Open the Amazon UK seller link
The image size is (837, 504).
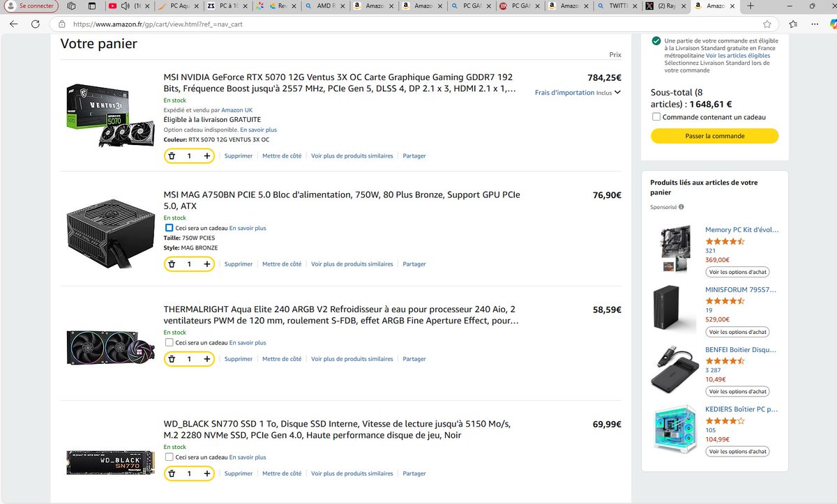[x=237, y=110]
